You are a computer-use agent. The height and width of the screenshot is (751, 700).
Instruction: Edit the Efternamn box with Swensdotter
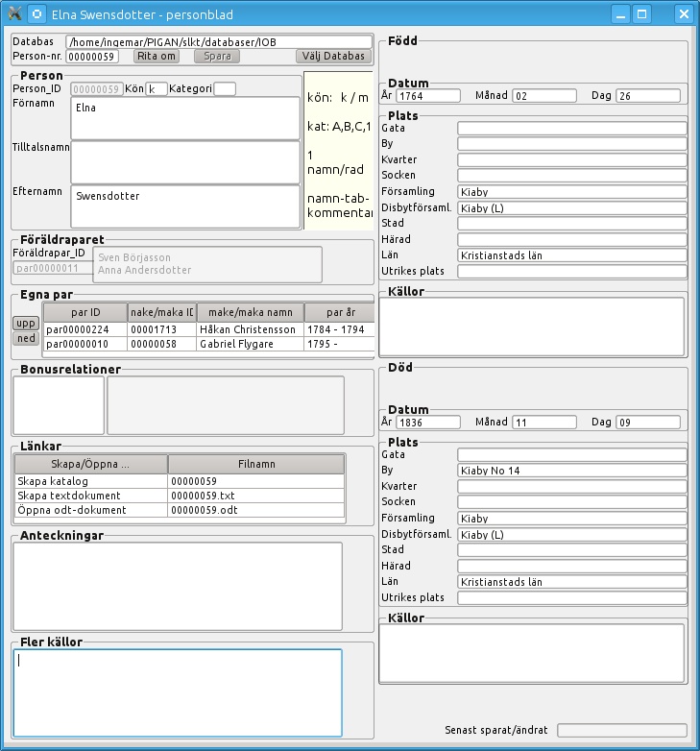185,206
